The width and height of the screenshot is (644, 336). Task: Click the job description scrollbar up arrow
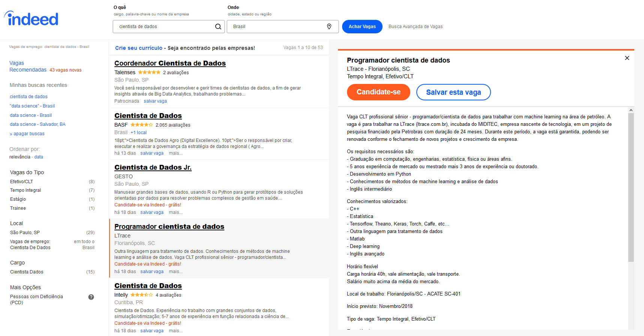[631, 110]
